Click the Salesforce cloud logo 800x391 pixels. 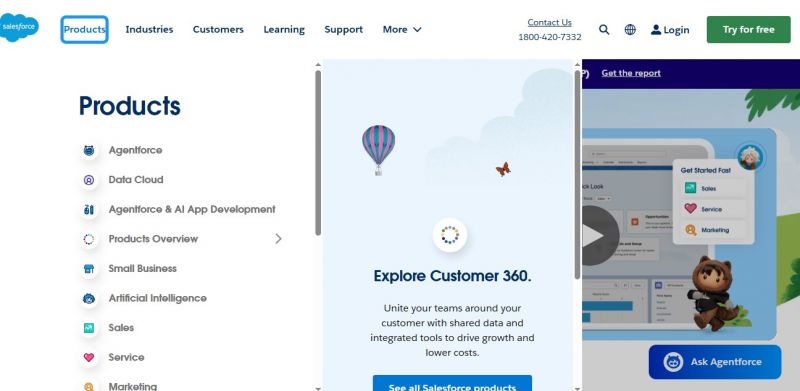pos(19,27)
